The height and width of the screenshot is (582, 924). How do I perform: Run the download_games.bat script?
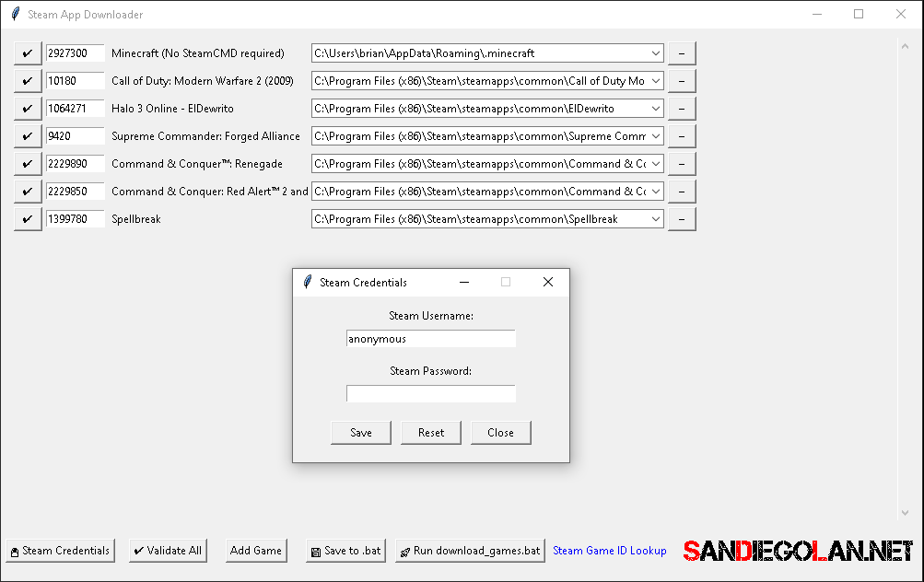[x=470, y=551]
